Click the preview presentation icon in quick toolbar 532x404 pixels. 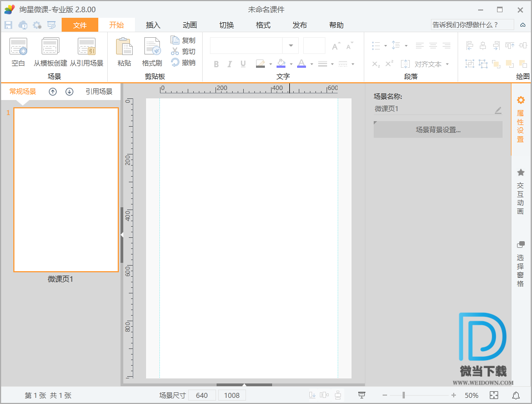click(x=52, y=25)
